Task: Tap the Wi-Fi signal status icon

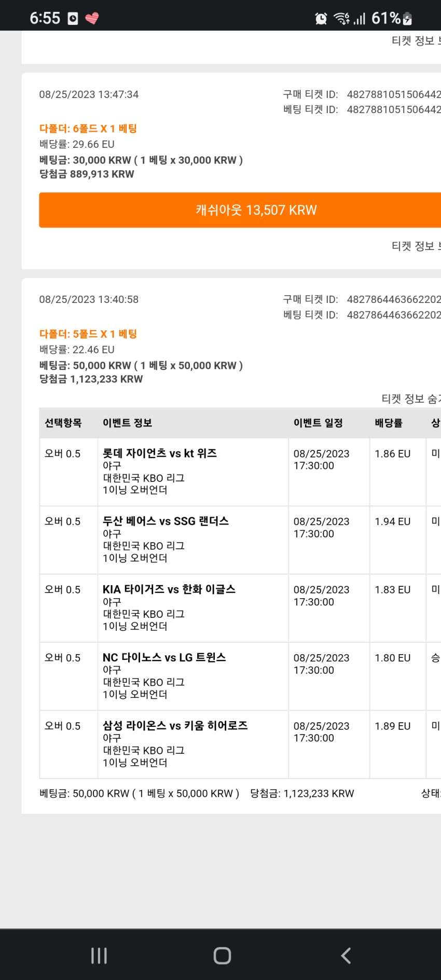Action: (342, 19)
